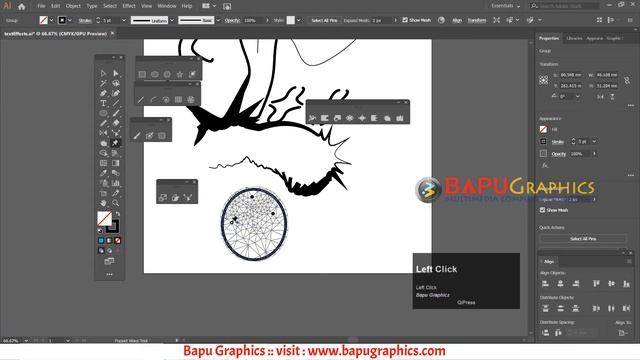Pick the Magic Wand tool
This screenshot has height=360, width=640.
coord(103,83)
